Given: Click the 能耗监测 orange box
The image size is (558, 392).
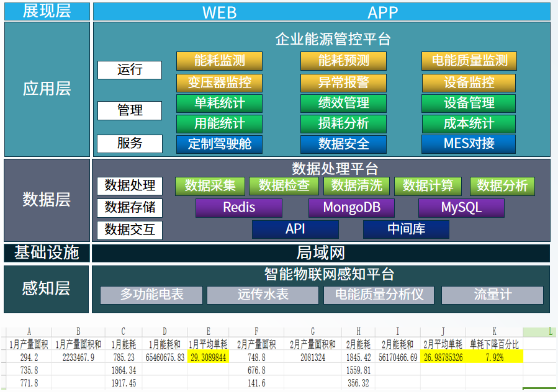Looking at the screenshot, I should [219, 61].
